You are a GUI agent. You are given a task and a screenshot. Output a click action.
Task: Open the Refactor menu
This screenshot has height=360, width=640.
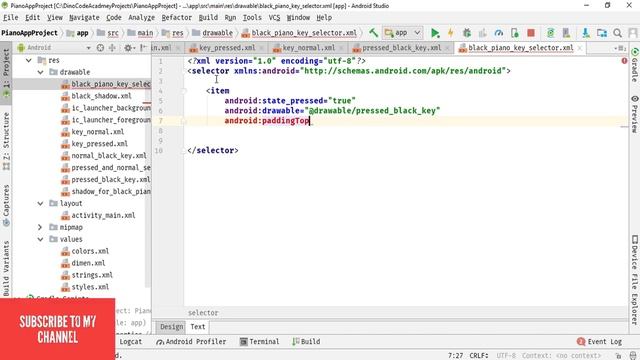pos(176,18)
